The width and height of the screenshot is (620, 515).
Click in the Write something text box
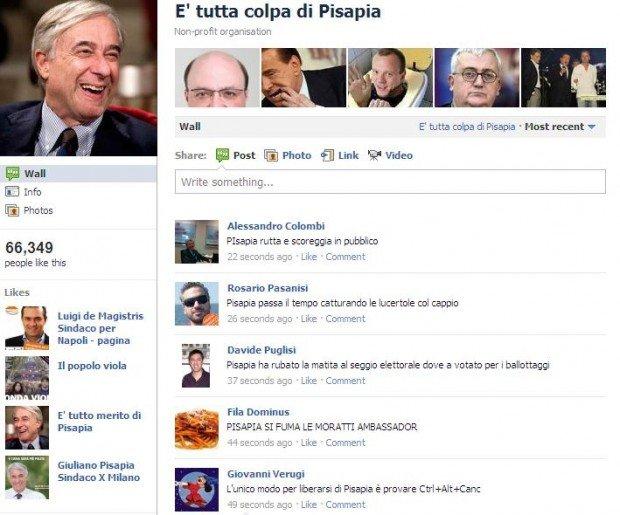(x=390, y=182)
